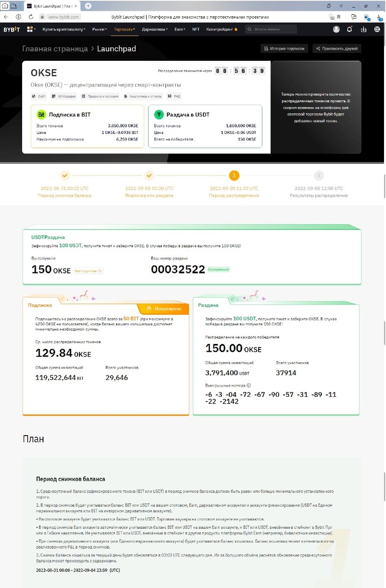Click the Аналитика и отчеты icon
386x588 pixels.
coord(126,97)
